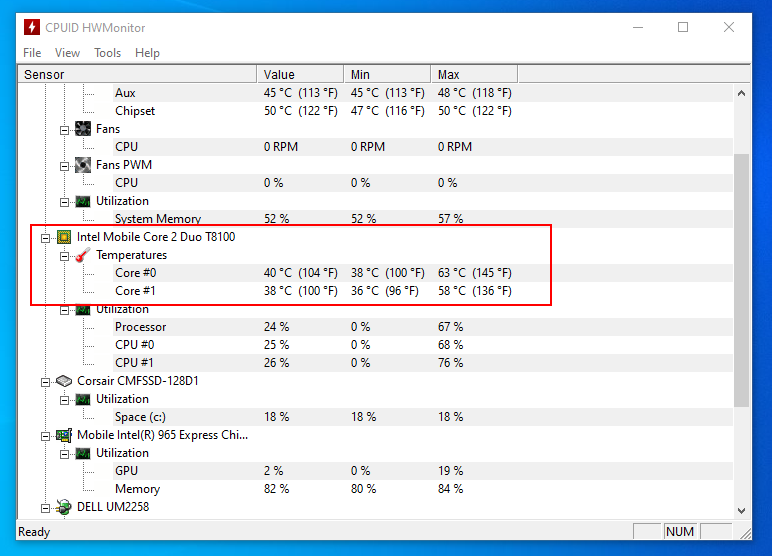Screen dimensions: 772x556
Task: Click the DELL UM2258 battery icon
Action: tap(64, 507)
